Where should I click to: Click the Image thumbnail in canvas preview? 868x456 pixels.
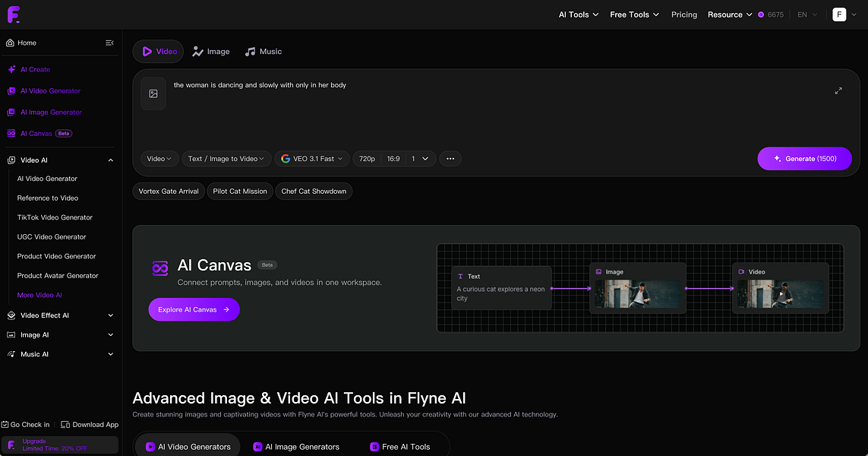tap(638, 293)
